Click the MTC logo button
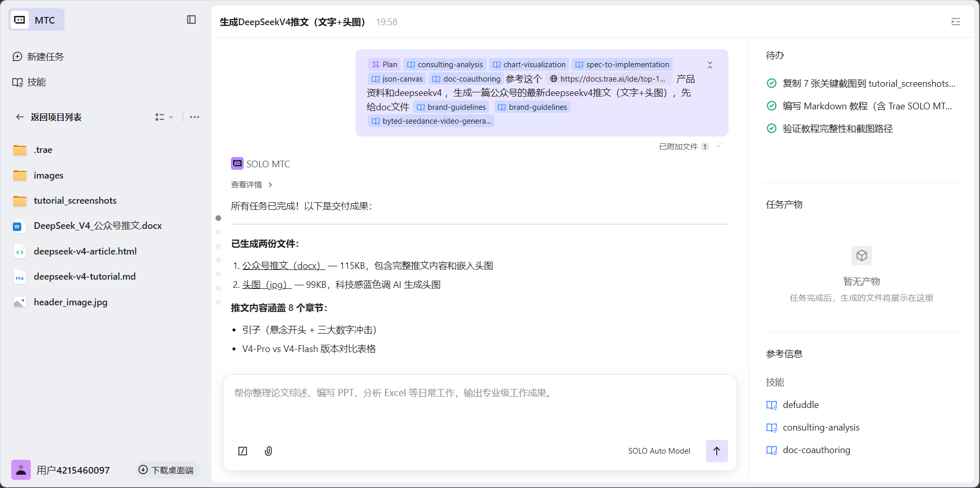This screenshot has height=488, width=980. [36, 20]
